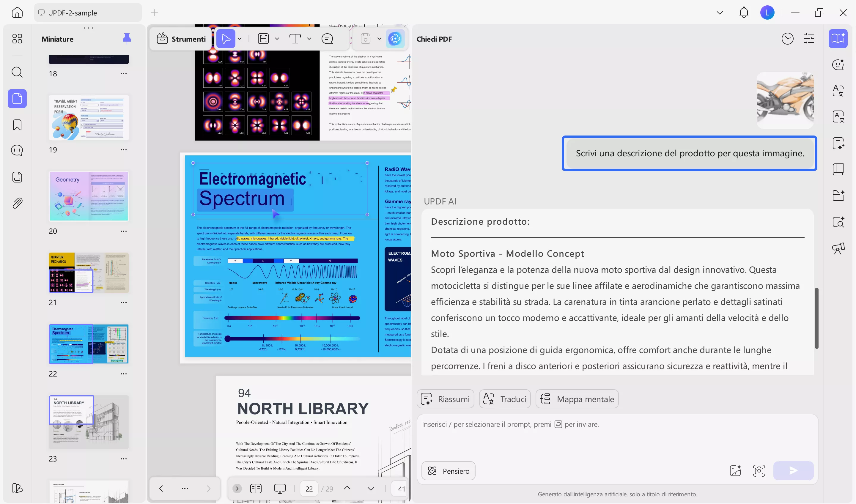856x504 pixels.
Task: Open the bookmarks panel icon
Action: (x=17, y=125)
